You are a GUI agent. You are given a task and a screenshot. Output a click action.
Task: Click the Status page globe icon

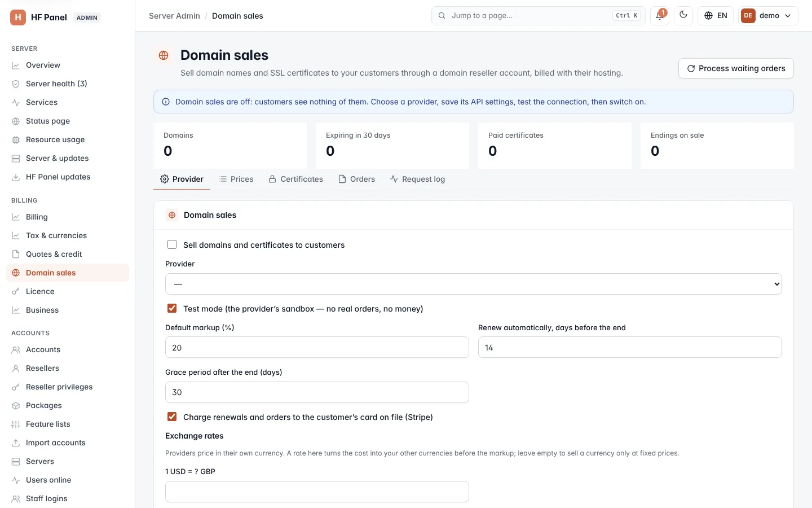tap(16, 121)
